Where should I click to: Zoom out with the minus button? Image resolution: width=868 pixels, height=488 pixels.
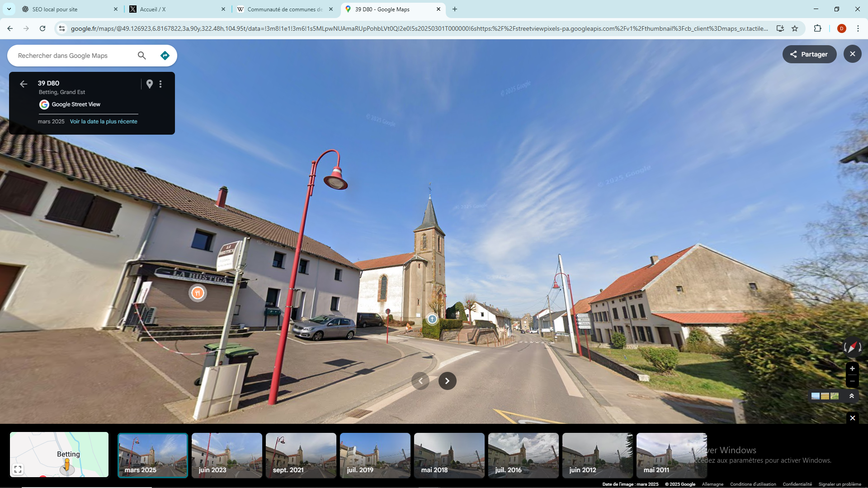coord(852,381)
